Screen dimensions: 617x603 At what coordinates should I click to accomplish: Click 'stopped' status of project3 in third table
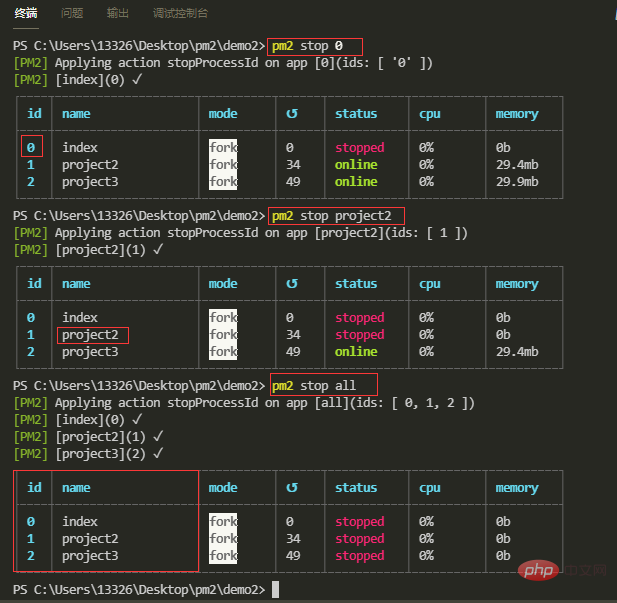coord(360,556)
